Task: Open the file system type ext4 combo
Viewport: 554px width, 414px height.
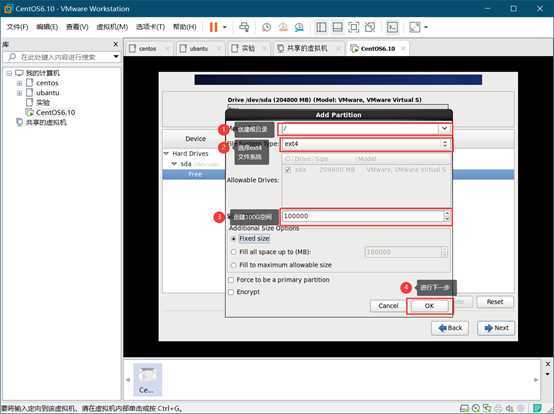Action: point(366,144)
